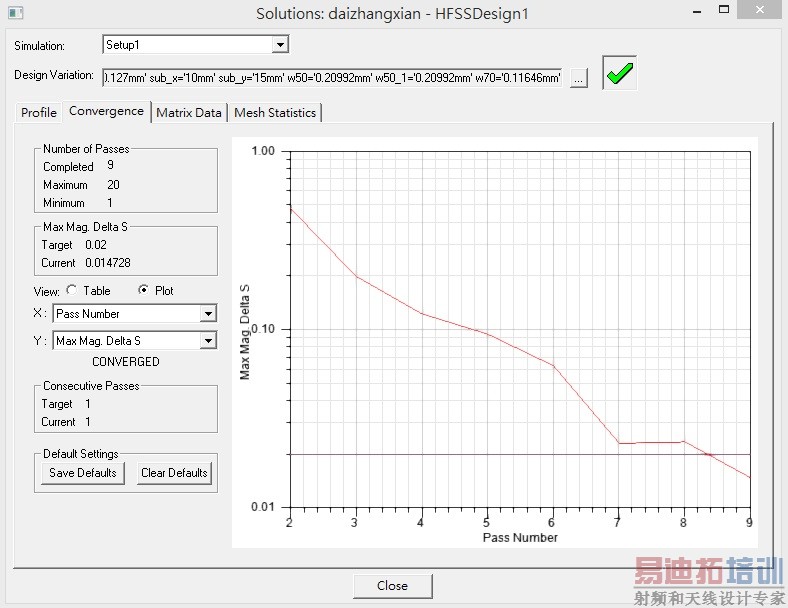Click the Consecutive Passes Target label
Screen dimensions: 788x608
57,404
